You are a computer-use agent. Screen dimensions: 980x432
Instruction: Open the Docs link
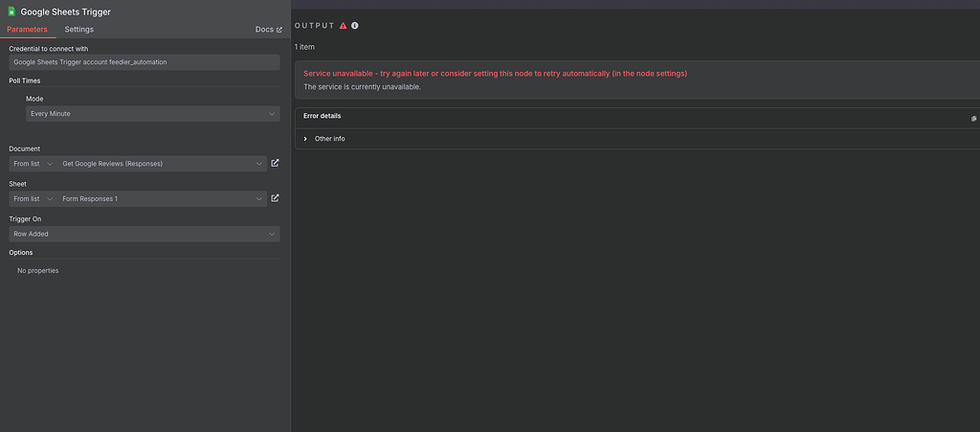tap(264, 30)
